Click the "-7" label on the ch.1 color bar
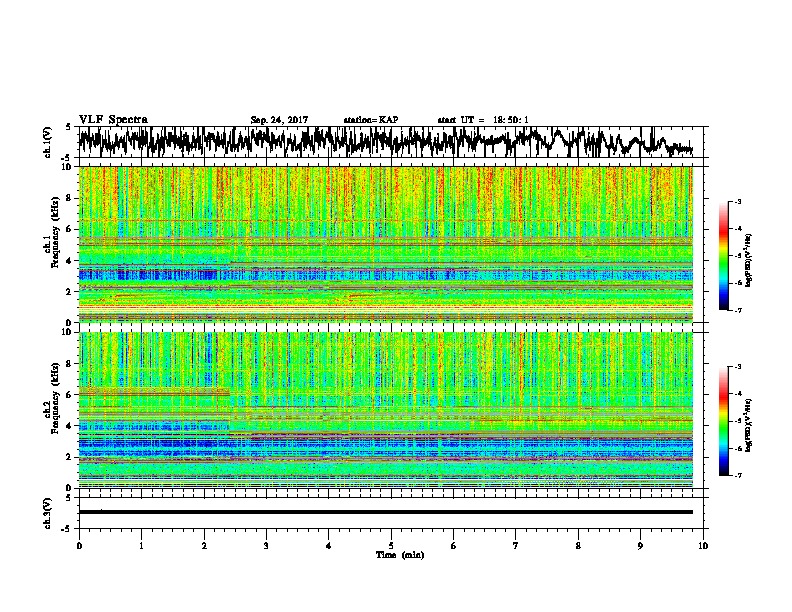Image resolution: width=792 pixels, height=612 pixels. pyautogui.click(x=738, y=310)
